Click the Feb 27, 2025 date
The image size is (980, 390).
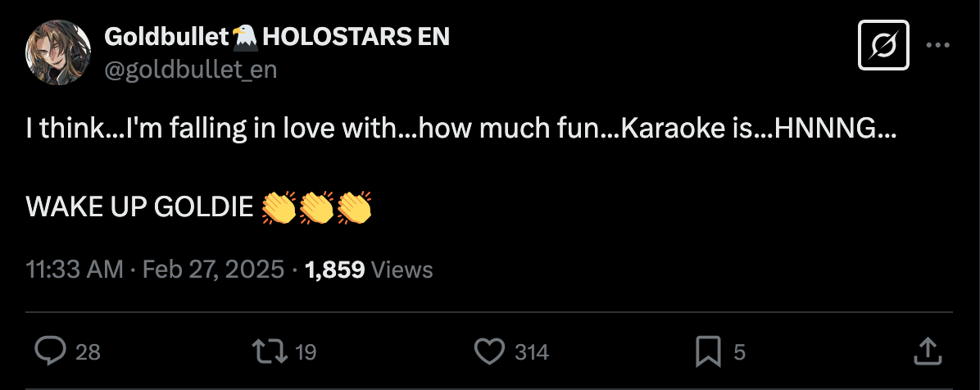213,270
